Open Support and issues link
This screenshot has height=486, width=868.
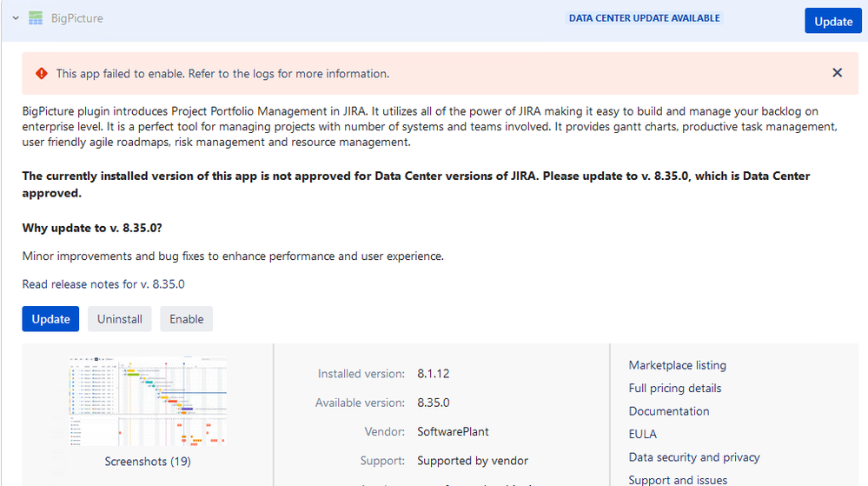coord(678,480)
